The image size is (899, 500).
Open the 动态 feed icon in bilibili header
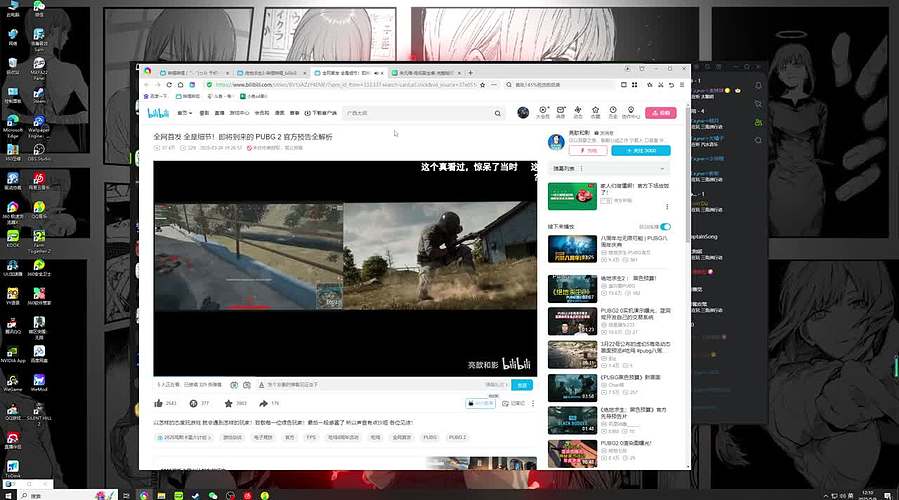click(578, 112)
